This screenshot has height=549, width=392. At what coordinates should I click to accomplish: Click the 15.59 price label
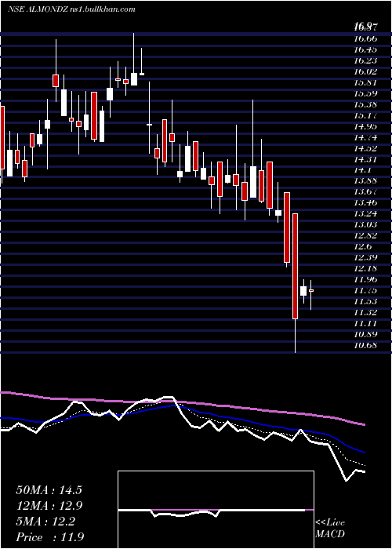click(365, 93)
